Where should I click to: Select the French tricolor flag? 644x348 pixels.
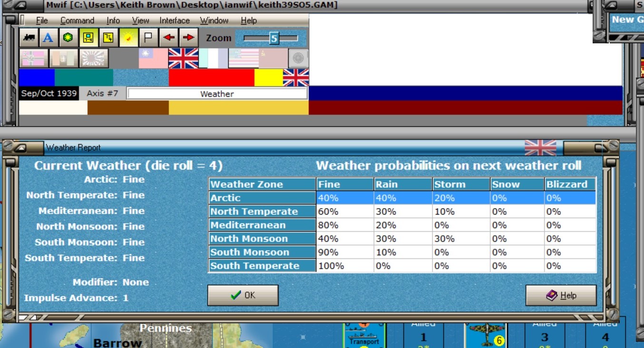point(213,59)
